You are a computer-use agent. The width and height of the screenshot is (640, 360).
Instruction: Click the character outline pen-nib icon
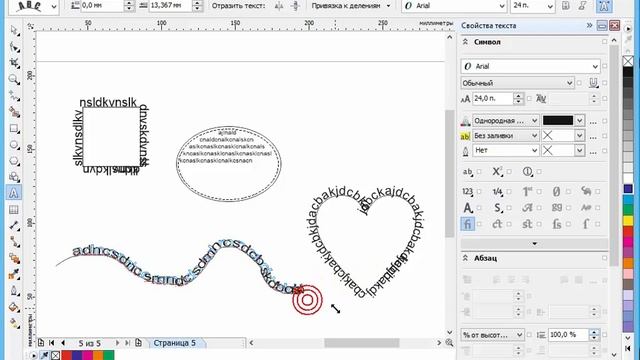(x=465, y=151)
